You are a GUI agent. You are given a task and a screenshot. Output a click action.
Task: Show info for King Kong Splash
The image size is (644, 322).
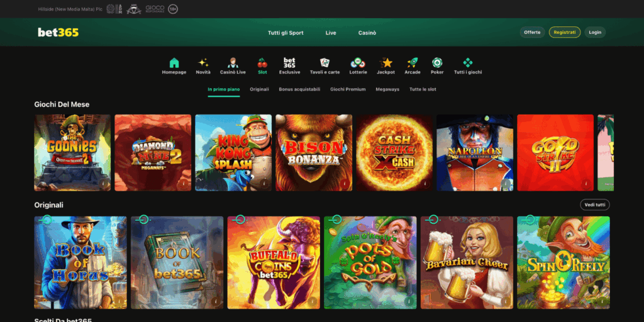tap(265, 184)
